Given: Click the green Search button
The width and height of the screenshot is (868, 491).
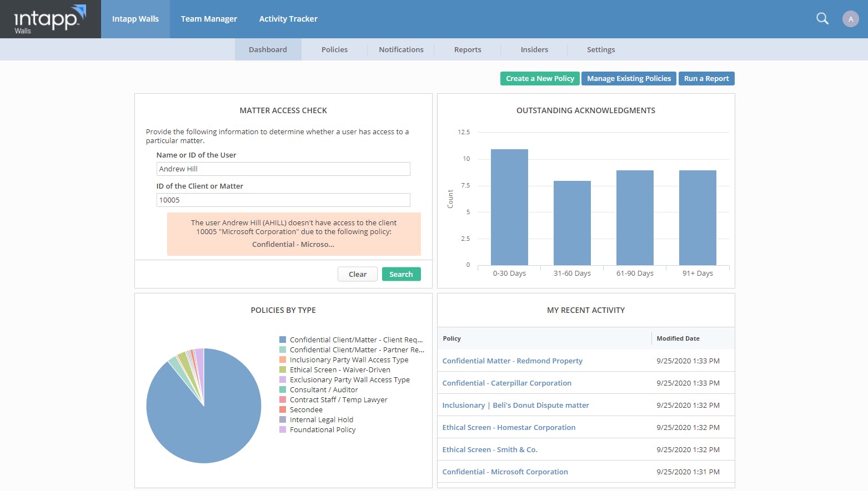Looking at the screenshot, I should [x=401, y=274].
